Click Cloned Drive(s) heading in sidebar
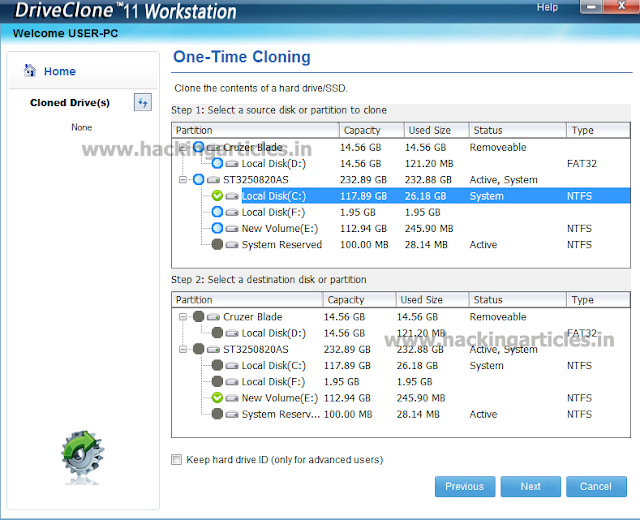The height and width of the screenshot is (520, 640). point(70,102)
